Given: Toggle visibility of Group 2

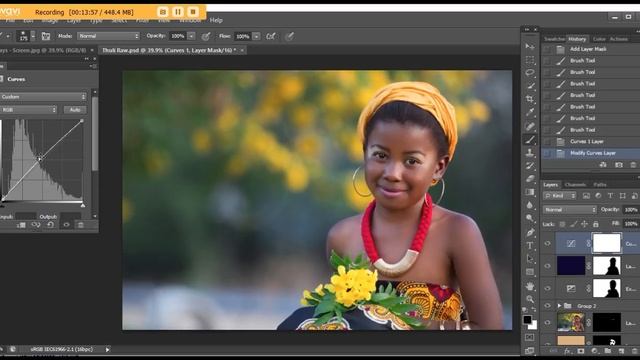Looking at the screenshot, I should pos(547,306).
